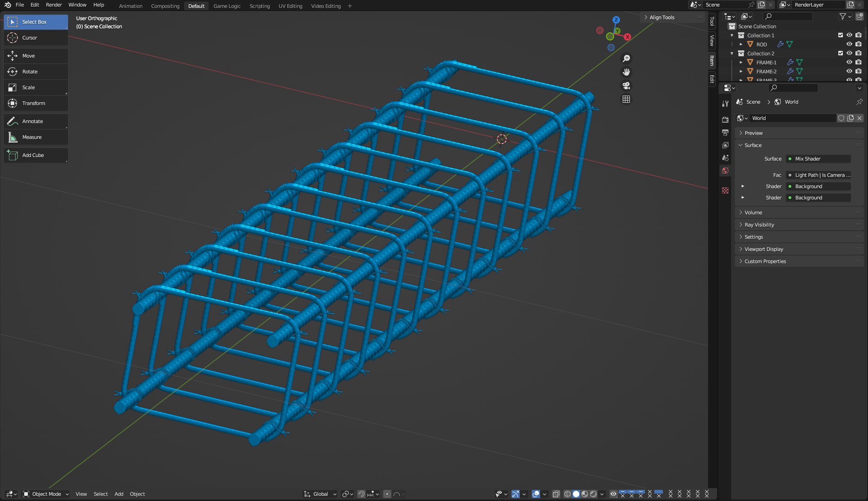Screen dimensions: 868x501
Task: Open the Compositing workspace tab
Action: click(165, 6)
